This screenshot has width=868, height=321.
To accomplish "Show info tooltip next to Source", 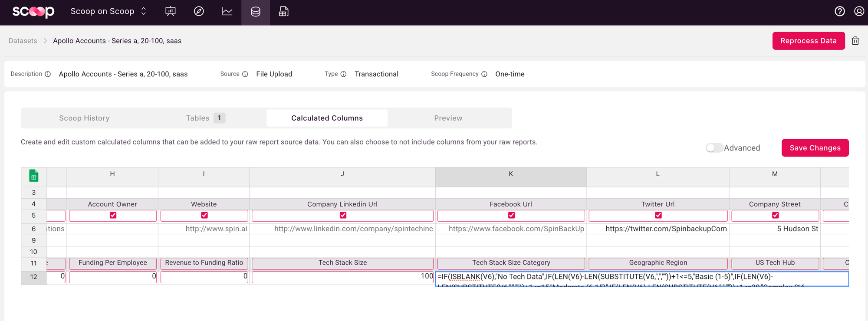I will [x=245, y=74].
